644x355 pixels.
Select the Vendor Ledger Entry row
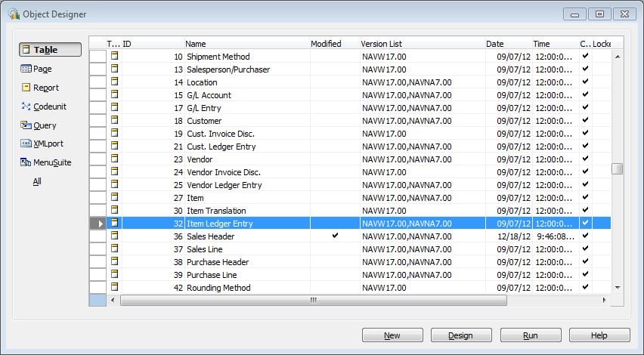coord(224,185)
